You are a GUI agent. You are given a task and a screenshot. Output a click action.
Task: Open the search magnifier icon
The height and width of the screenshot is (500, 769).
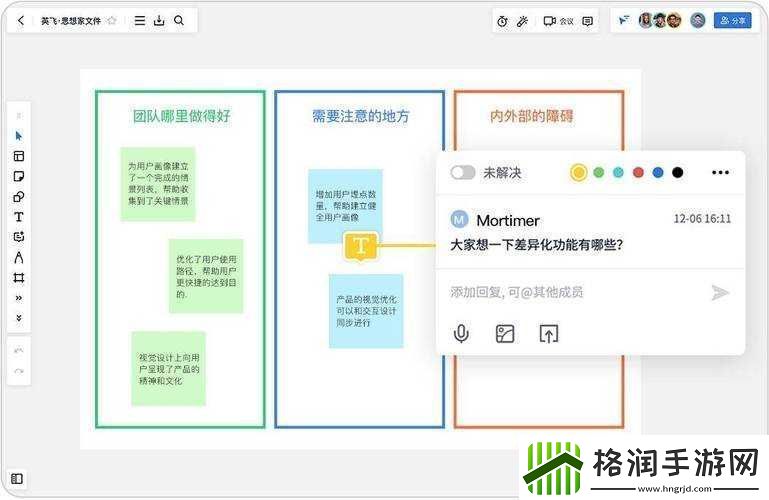point(179,21)
